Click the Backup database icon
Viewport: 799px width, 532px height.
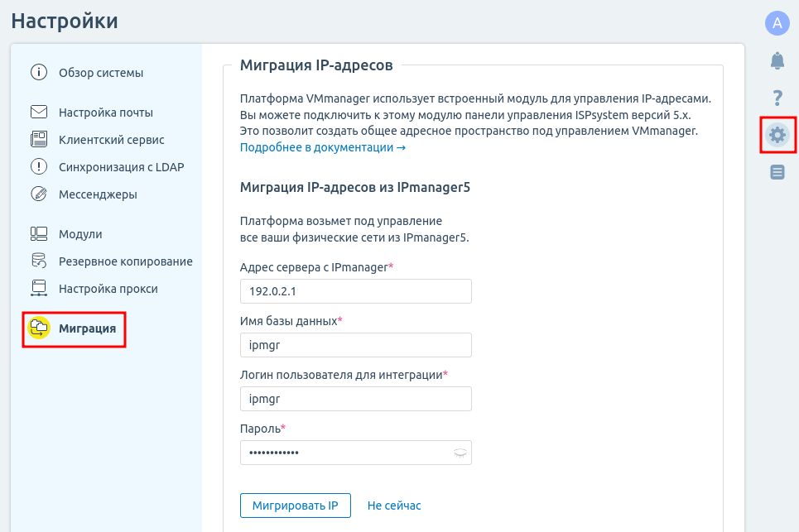(x=39, y=261)
